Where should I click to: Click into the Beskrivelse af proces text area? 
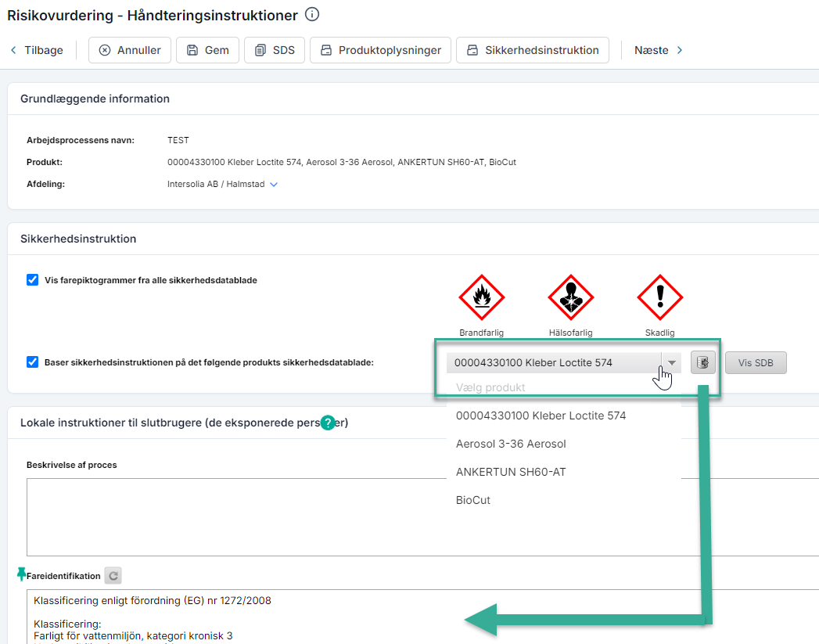tap(422, 517)
